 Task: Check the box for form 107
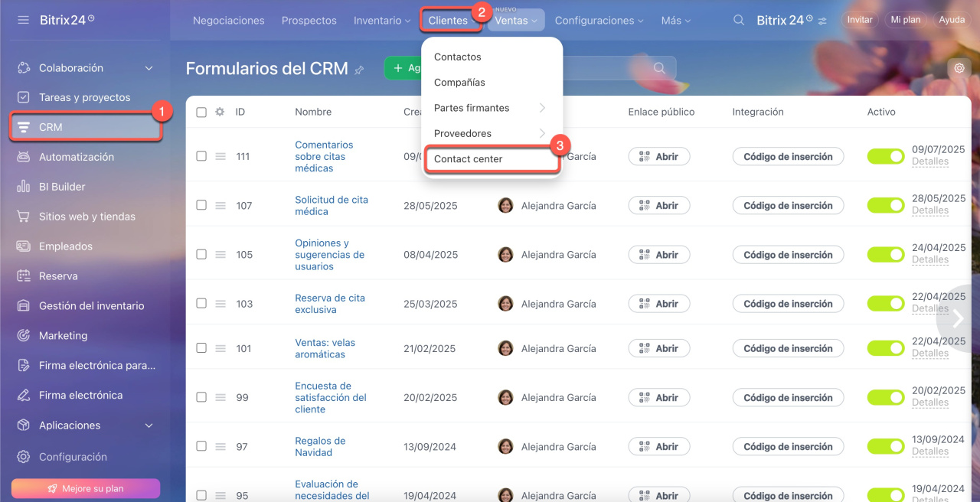tap(201, 205)
